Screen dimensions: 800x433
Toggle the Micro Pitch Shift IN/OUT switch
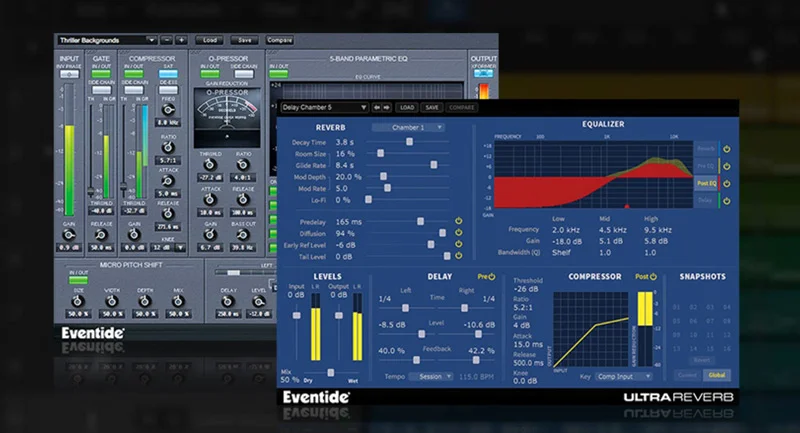pos(78,280)
